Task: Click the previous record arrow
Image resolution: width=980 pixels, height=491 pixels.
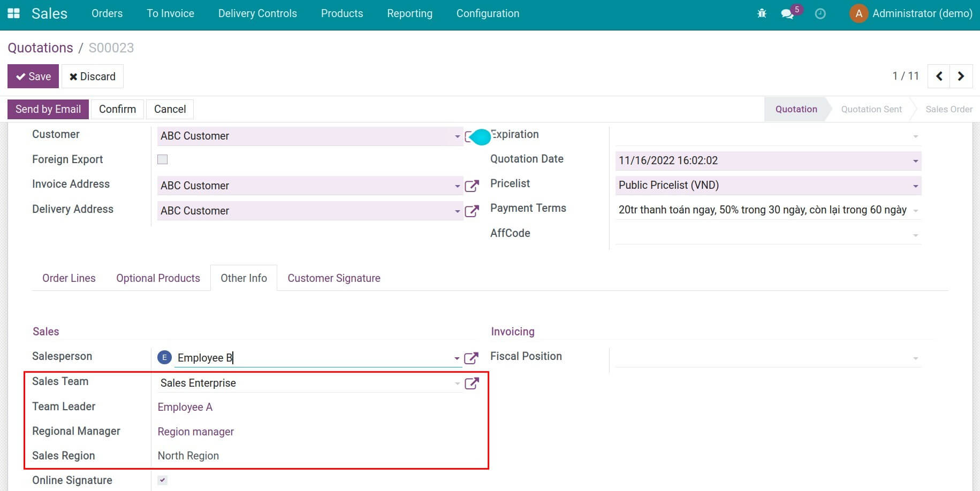Action: pos(938,76)
